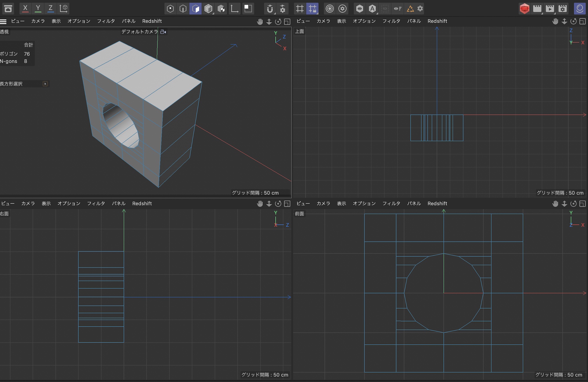Viewport: 588px width, 382px height.
Task: Click デフォルトカメラ label in perspective view
Action: [140, 31]
